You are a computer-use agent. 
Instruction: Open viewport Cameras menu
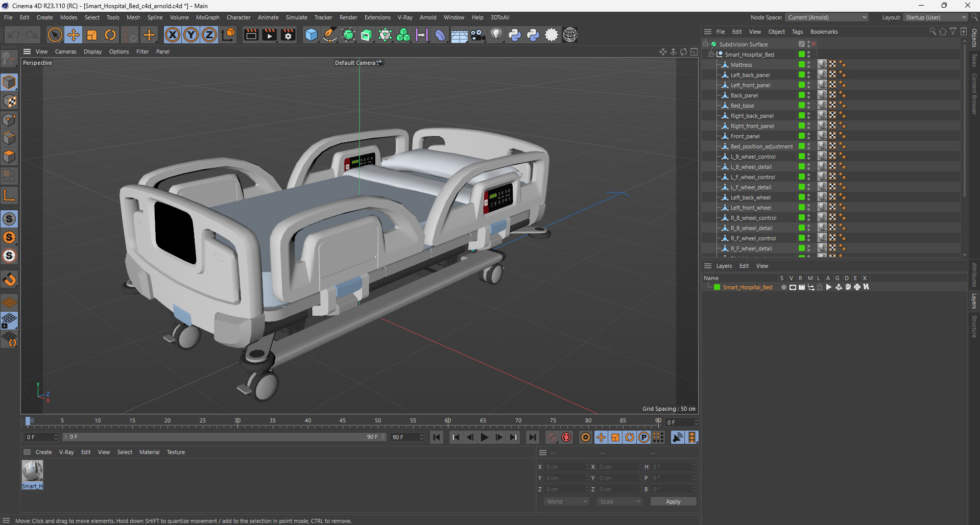pyautogui.click(x=65, y=52)
